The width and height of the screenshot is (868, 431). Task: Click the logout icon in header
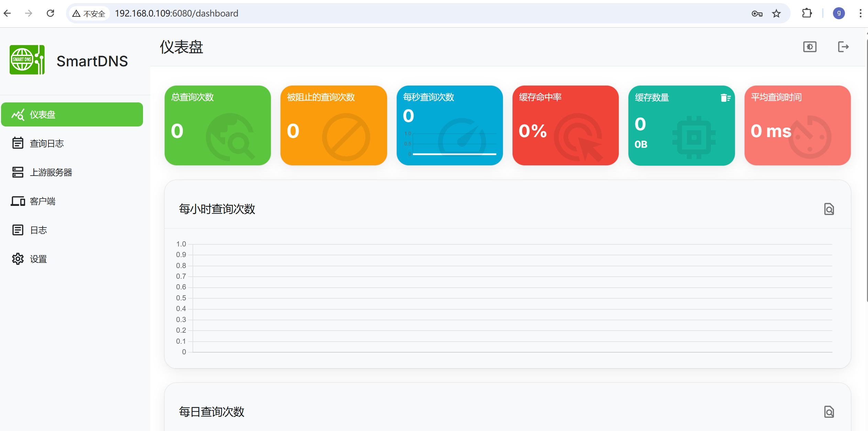[x=843, y=47]
